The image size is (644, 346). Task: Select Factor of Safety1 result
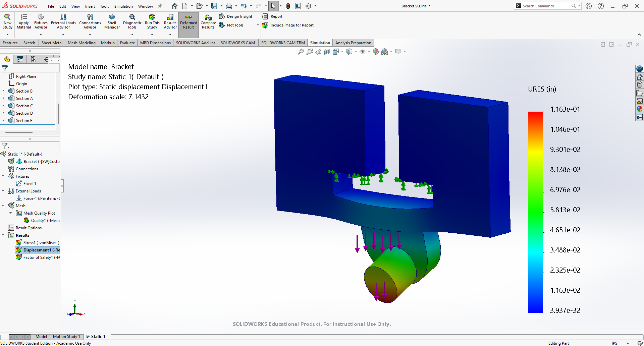point(38,257)
